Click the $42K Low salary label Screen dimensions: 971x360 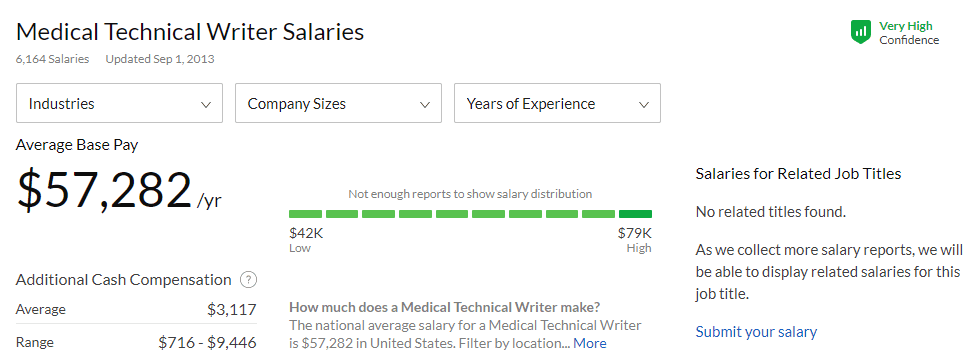pos(306,240)
